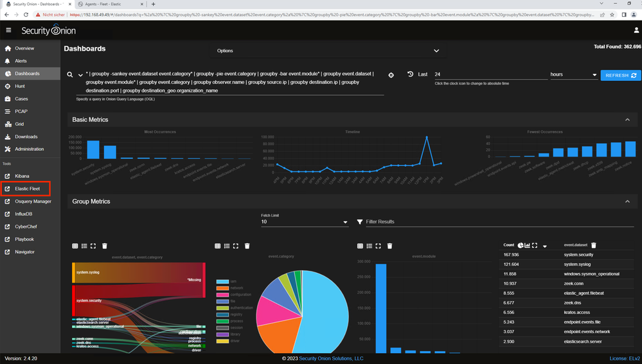Viewport: 642px width, 364px height.
Task: Share this page from the address bar
Action: coord(602,14)
